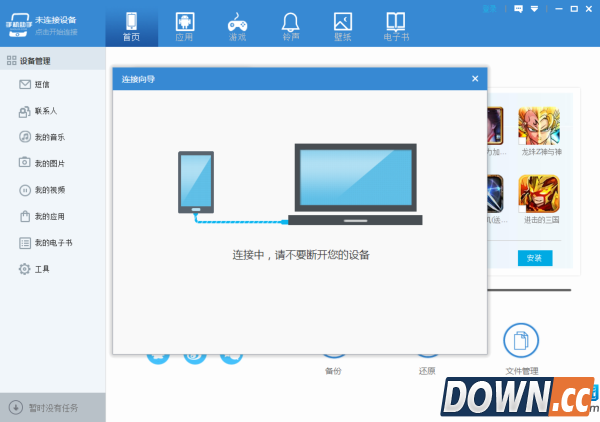The width and height of the screenshot is (600, 422).
Task: Select the 龙珠Z神与神 game thumbnail
Action: (539, 126)
